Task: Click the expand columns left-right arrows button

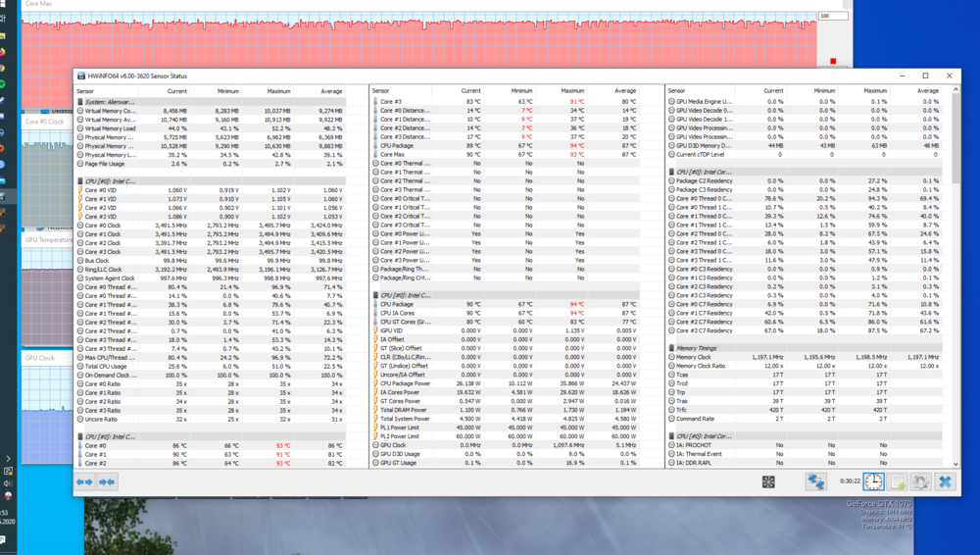Action: 84,481
